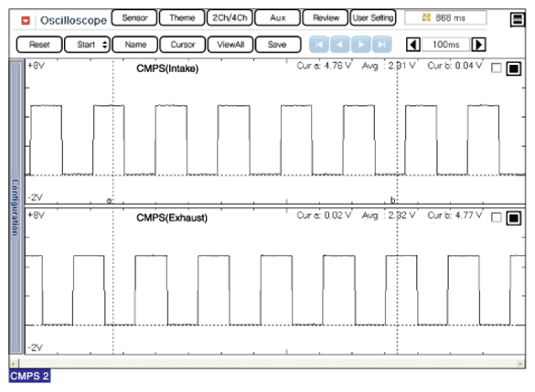Step forward with the play arrow icon
The height and width of the screenshot is (392, 535).
[x=361, y=45]
